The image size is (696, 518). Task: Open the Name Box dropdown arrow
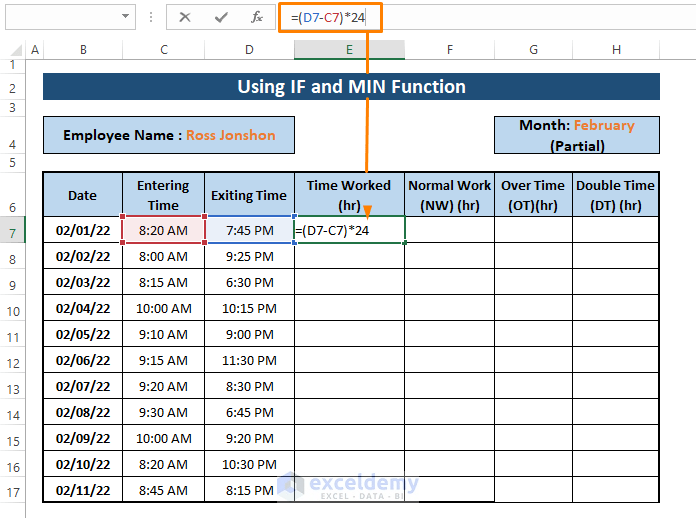pyautogui.click(x=126, y=16)
